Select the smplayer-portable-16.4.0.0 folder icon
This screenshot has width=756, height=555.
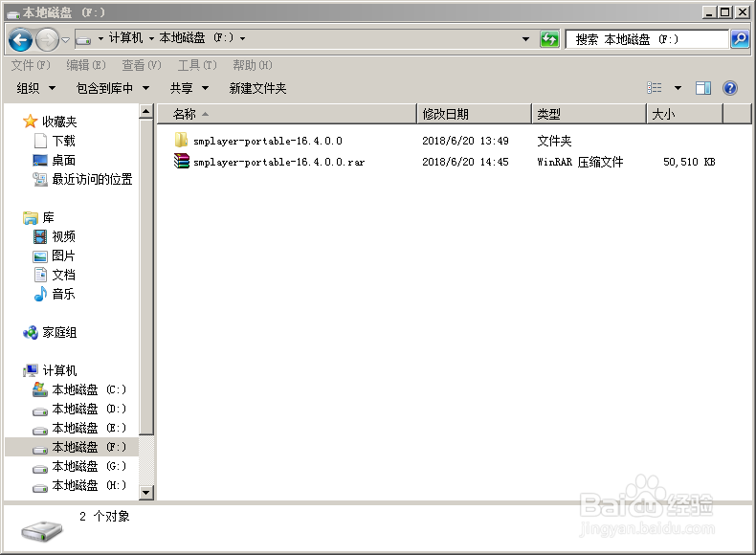coord(181,140)
